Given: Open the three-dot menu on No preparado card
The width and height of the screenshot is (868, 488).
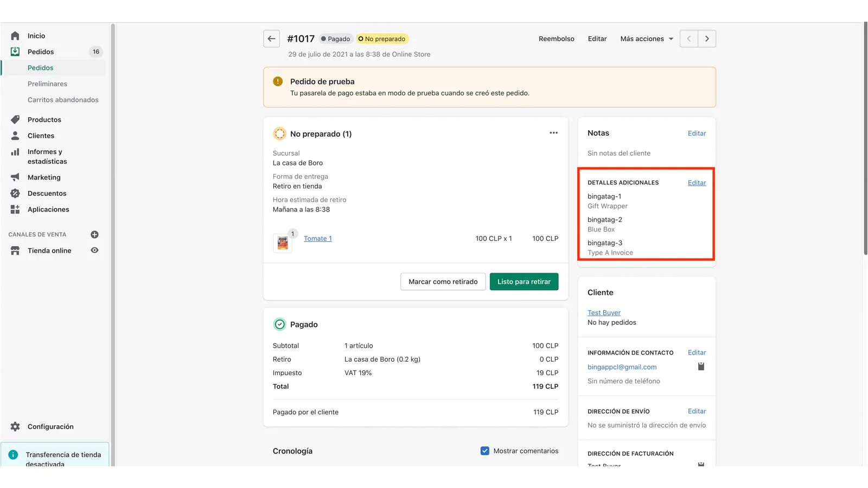Looking at the screenshot, I should pyautogui.click(x=553, y=133).
